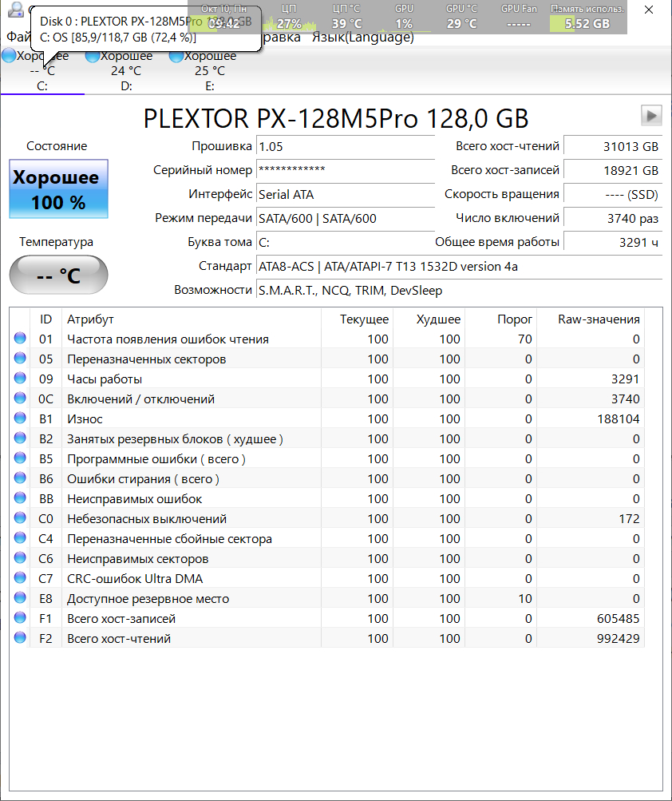Switch to the E: disk tab at 25 °C

(x=210, y=72)
